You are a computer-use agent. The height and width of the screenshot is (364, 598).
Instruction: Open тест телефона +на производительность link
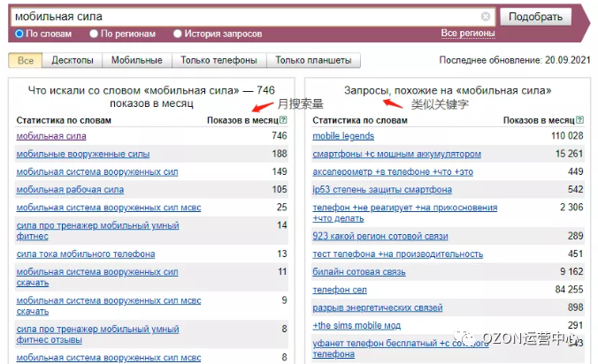[x=398, y=254]
